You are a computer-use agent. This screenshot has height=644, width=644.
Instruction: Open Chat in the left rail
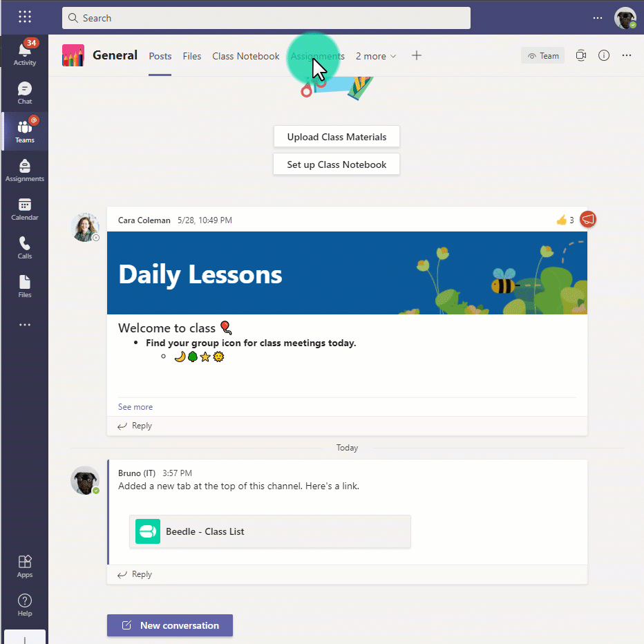(x=25, y=93)
